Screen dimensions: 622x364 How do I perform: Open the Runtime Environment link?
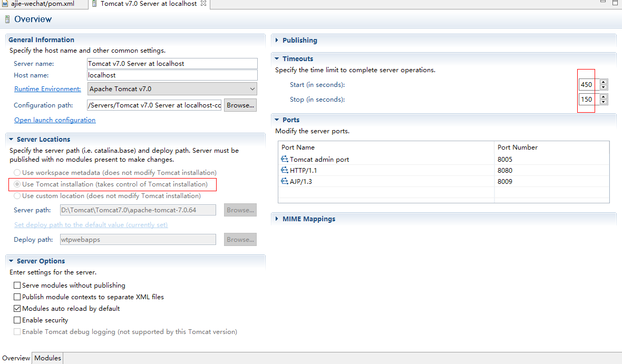(47, 89)
